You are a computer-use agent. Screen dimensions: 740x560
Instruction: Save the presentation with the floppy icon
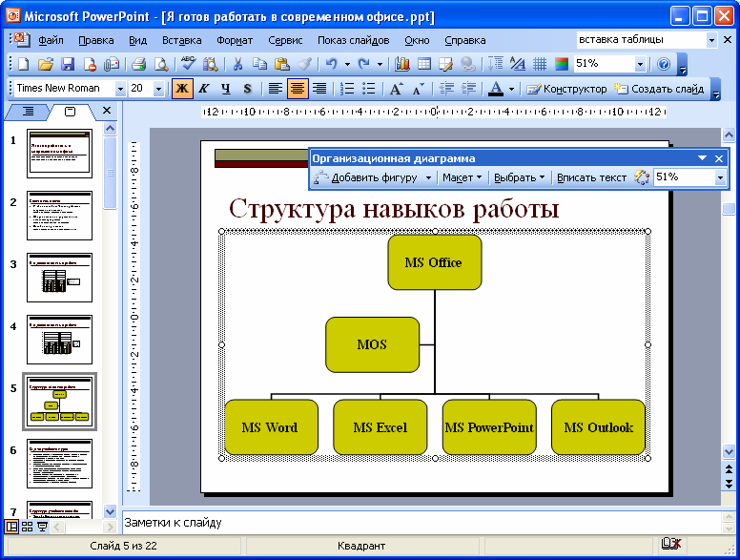[68, 64]
